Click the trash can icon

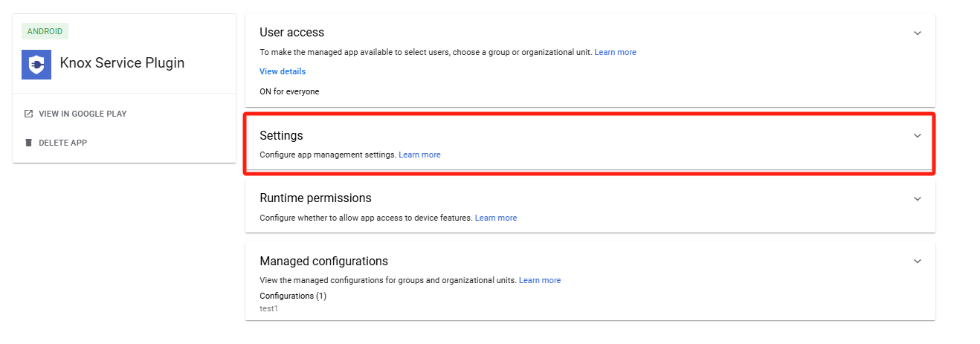(x=28, y=142)
